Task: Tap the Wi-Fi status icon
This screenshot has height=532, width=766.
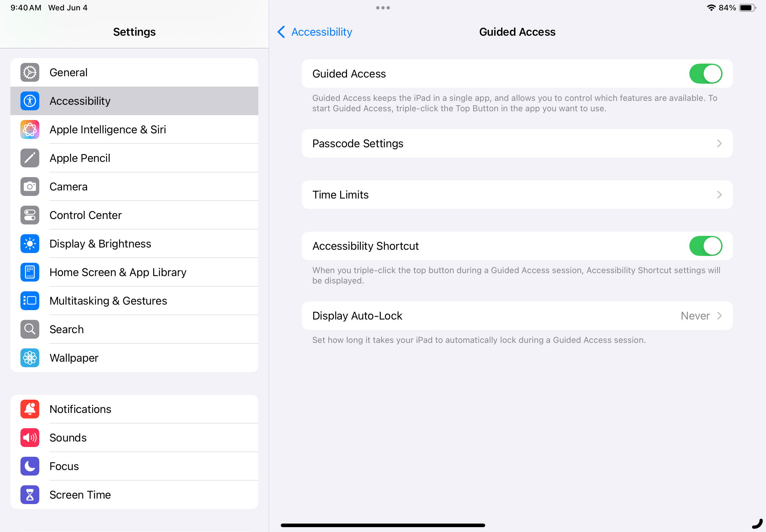Action: [711, 8]
